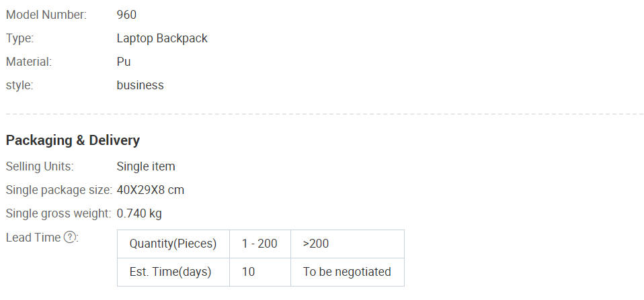The width and height of the screenshot is (644, 300).
Task: Click the business style value
Action: pos(140,85)
